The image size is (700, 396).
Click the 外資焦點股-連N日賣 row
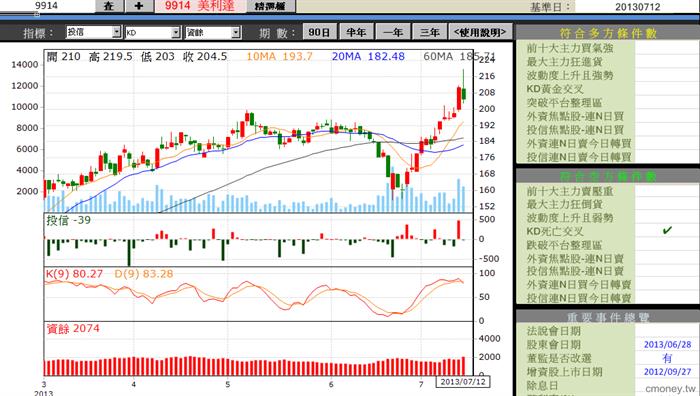point(608,258)
